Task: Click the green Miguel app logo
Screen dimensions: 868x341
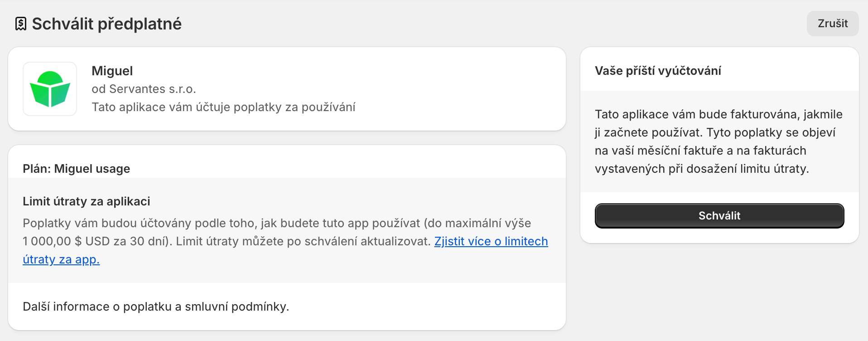Action: [50, 89]
